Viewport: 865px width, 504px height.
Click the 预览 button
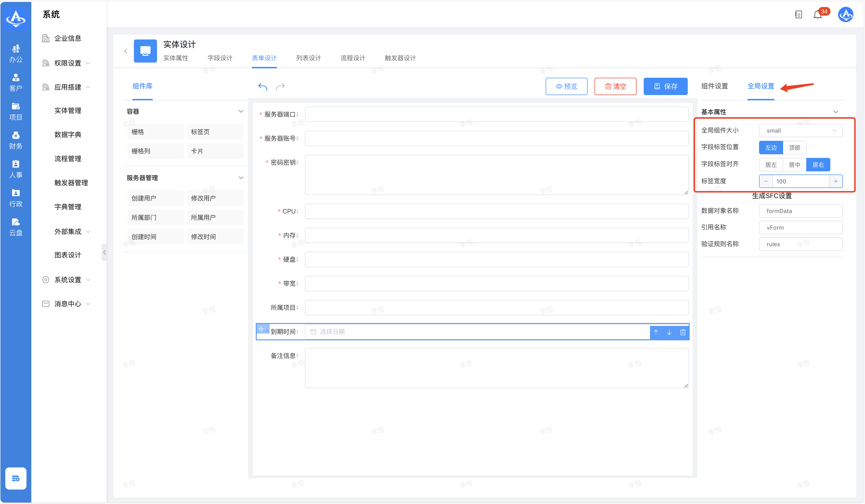coord(566,86)
